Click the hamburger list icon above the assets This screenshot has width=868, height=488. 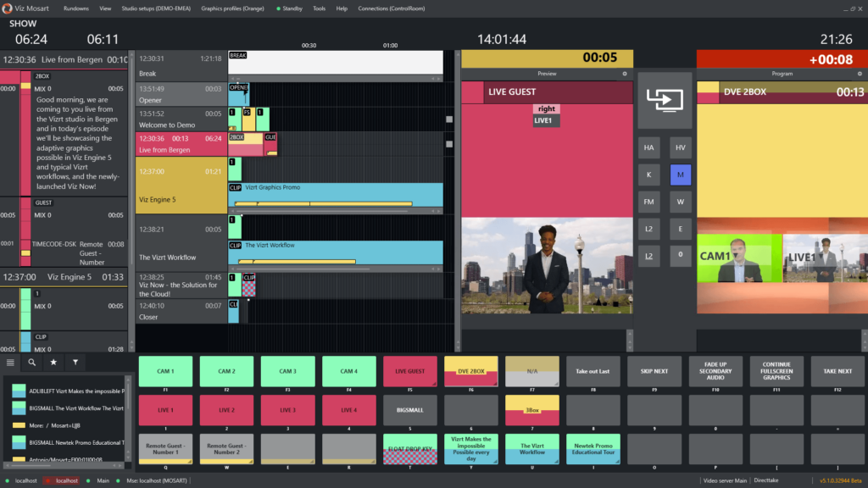coord(13,361)
